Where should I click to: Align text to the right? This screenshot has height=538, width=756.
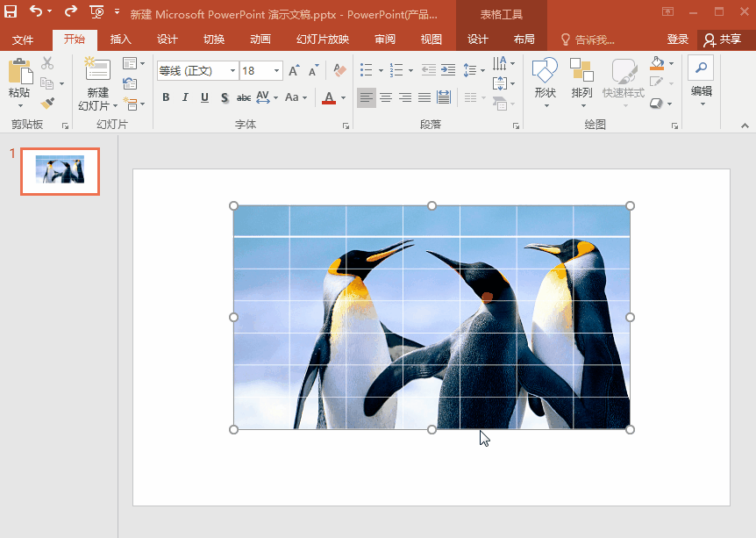point(405,98)
